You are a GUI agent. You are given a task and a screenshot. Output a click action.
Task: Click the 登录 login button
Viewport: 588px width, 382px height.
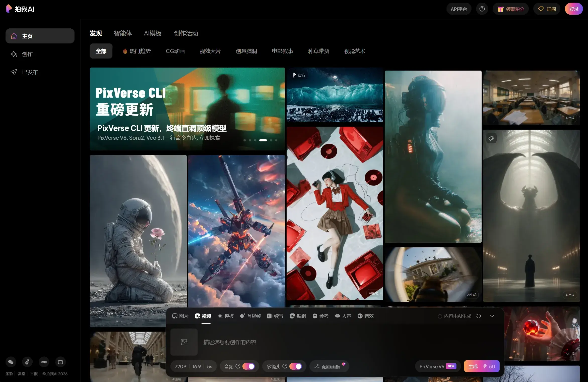point(574,9)
